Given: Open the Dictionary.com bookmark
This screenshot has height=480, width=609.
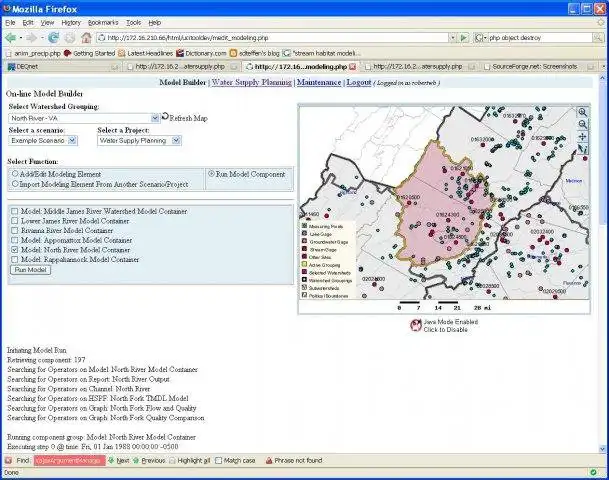Looking at the screenshot, I should pos(201,53).
